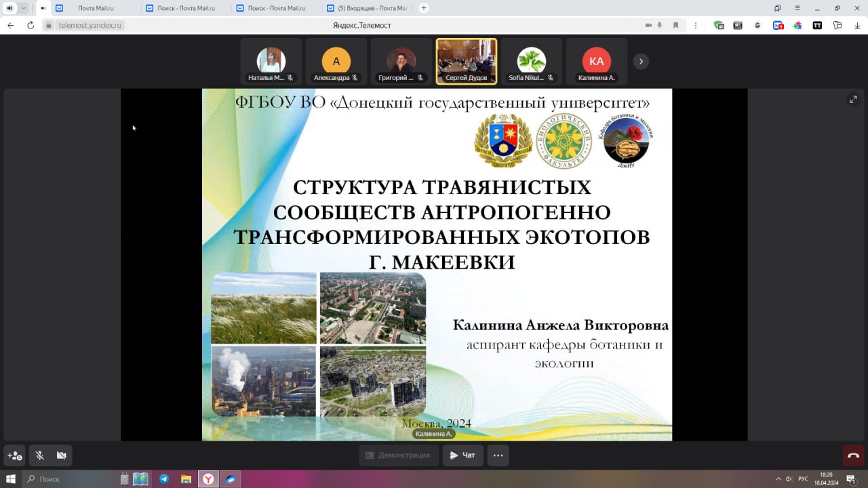
Task: Open the vertical three-dots page menu
Action: [696, 25]
